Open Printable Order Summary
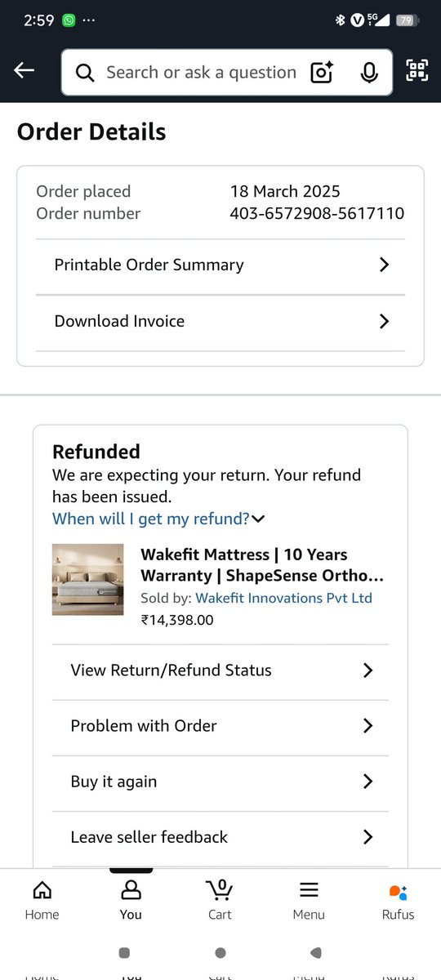This screenshot has width=441, height=980. [x=220, y=265]
